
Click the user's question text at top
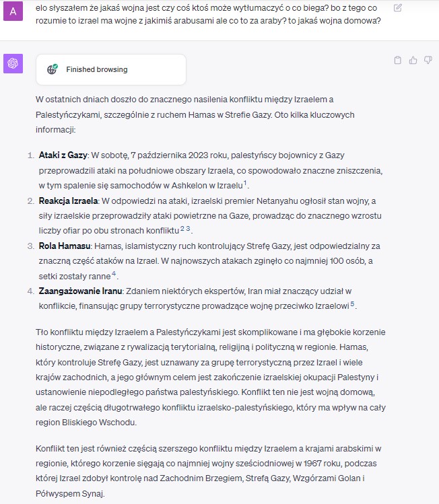[x=208, y=14]
